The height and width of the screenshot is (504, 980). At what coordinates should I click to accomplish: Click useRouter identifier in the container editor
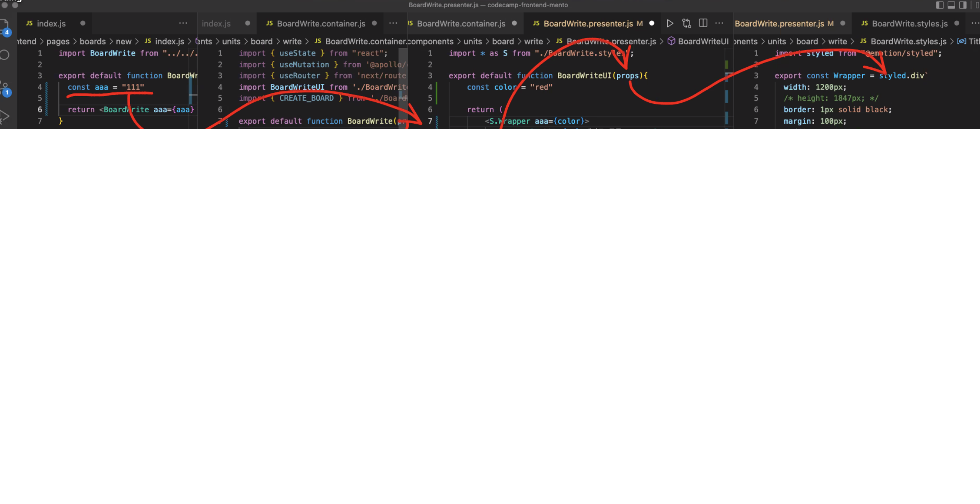[300, 76]
